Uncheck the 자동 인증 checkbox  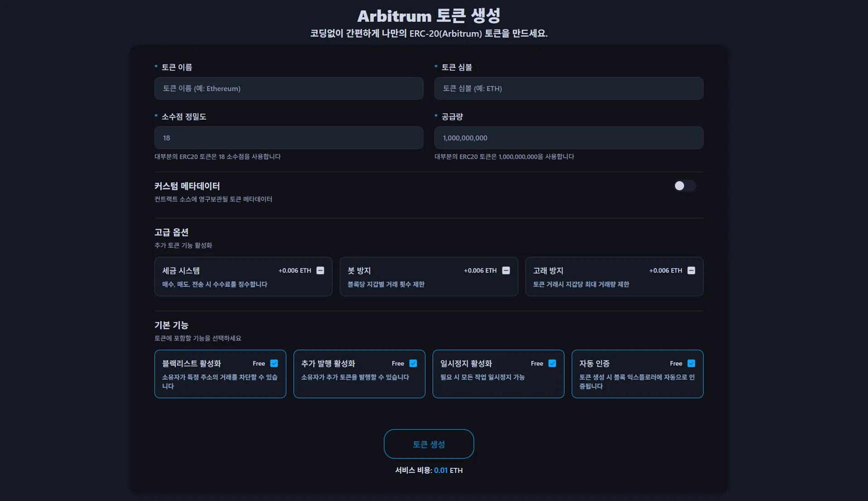point(691,363)
